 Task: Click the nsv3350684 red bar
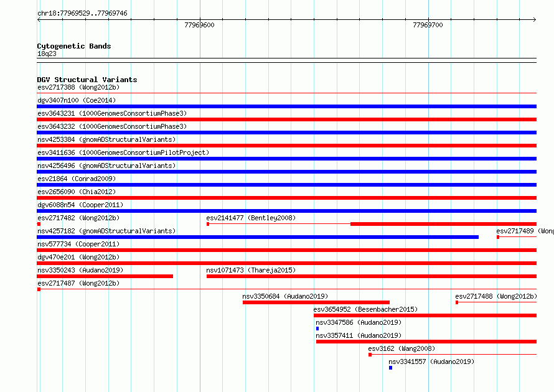click(x=316, y=302)
